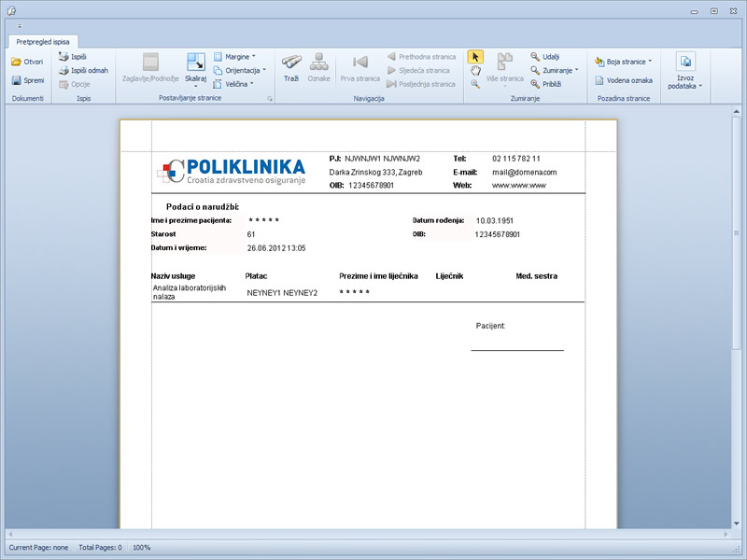This screenshot has width=747, height=560.
Task: Select the mouse pointer tool
Action: tap(475, 57)
